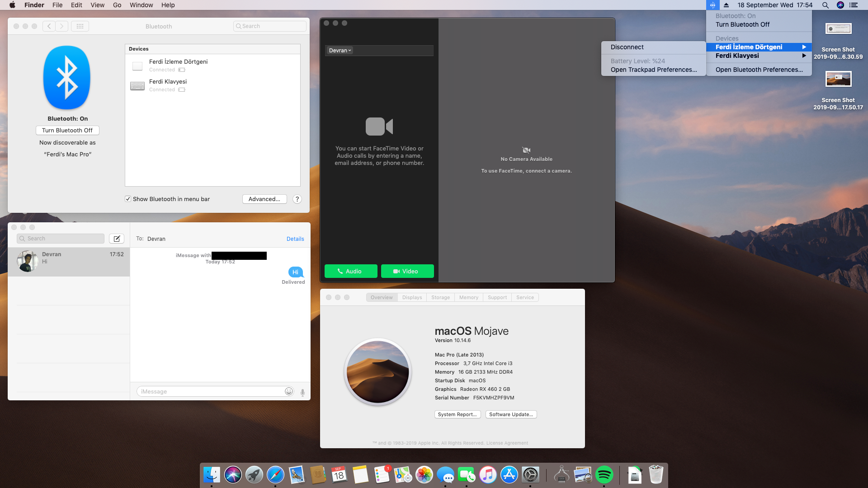Open iTunes from the Dock

[488, 475]
